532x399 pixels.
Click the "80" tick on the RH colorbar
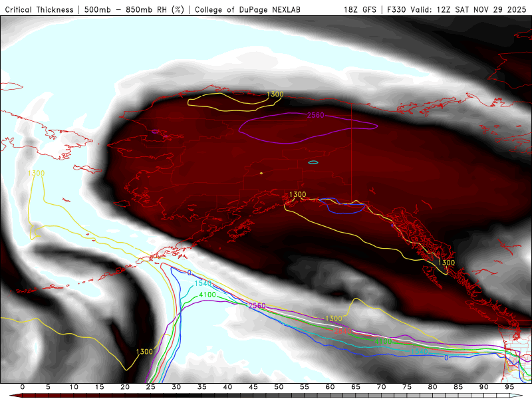pyautogui.click(x=432, y=387)
